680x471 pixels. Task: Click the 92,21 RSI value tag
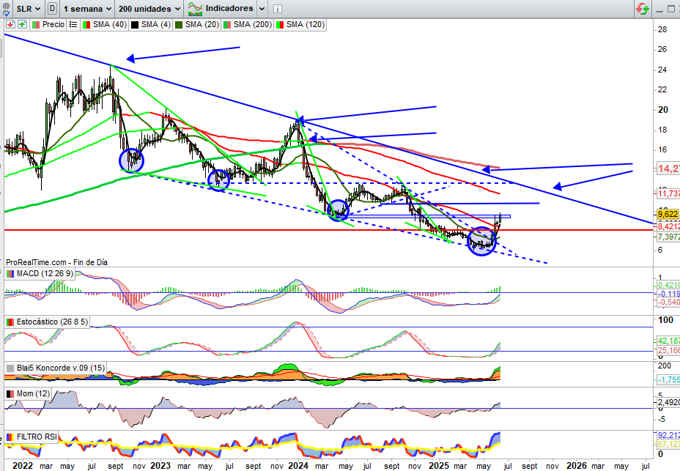(668, 435)
